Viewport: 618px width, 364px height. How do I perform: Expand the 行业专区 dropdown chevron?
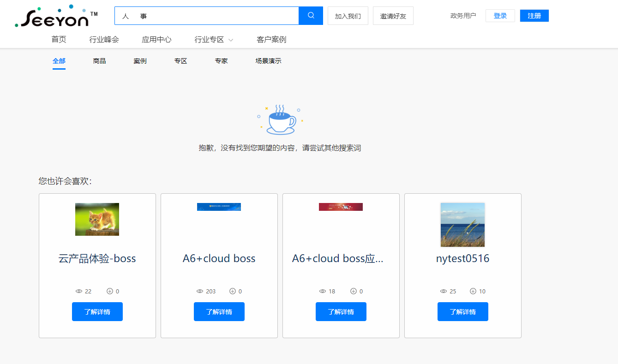231,40
